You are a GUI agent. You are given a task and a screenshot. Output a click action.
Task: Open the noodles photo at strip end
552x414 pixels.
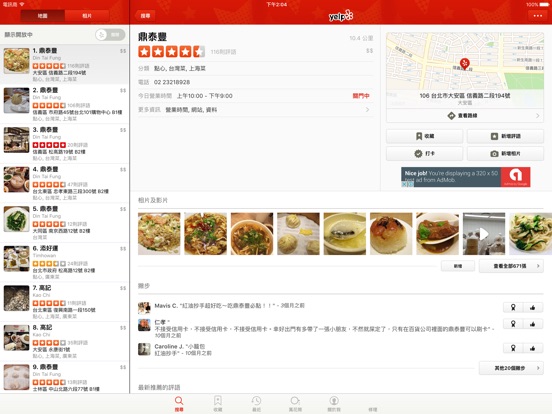[x=531, y=233]
